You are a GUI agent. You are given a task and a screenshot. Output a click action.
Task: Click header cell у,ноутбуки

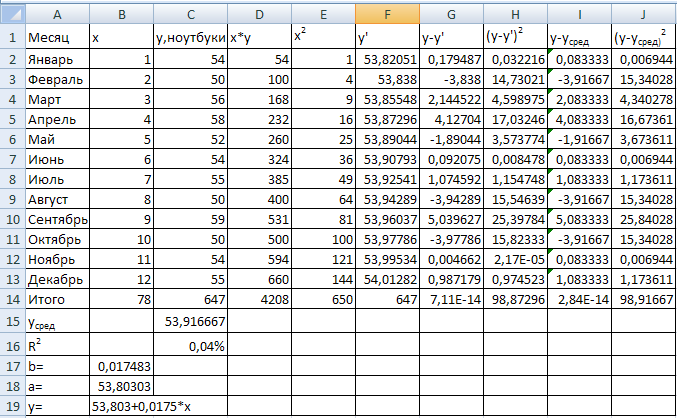tap(190, 37)
